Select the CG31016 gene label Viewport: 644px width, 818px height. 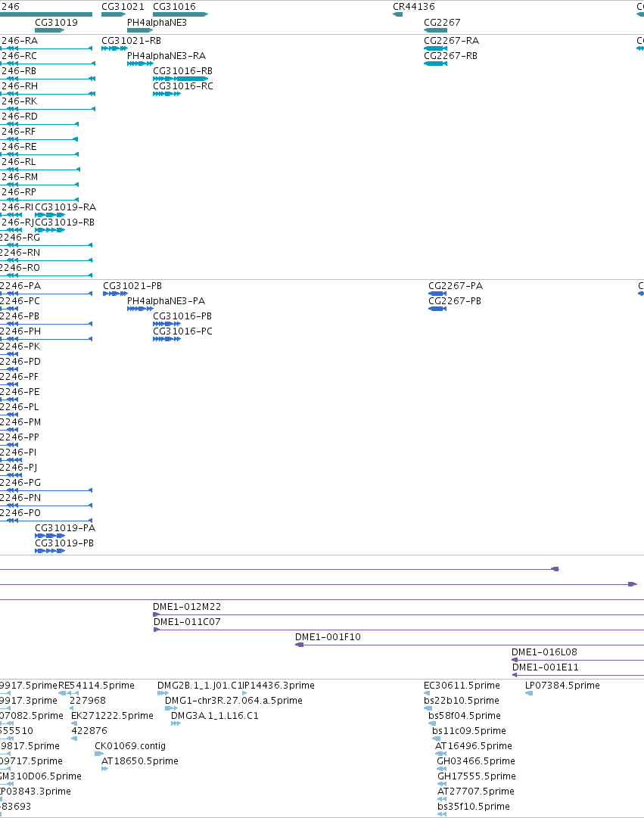[174, 6]
